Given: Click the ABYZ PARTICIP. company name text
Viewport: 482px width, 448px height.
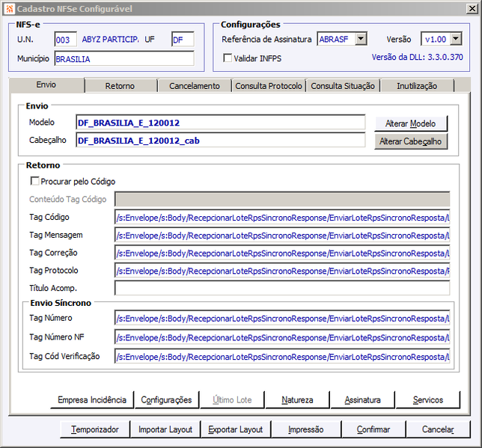Looking at the screenshot, I should (110, 40).
